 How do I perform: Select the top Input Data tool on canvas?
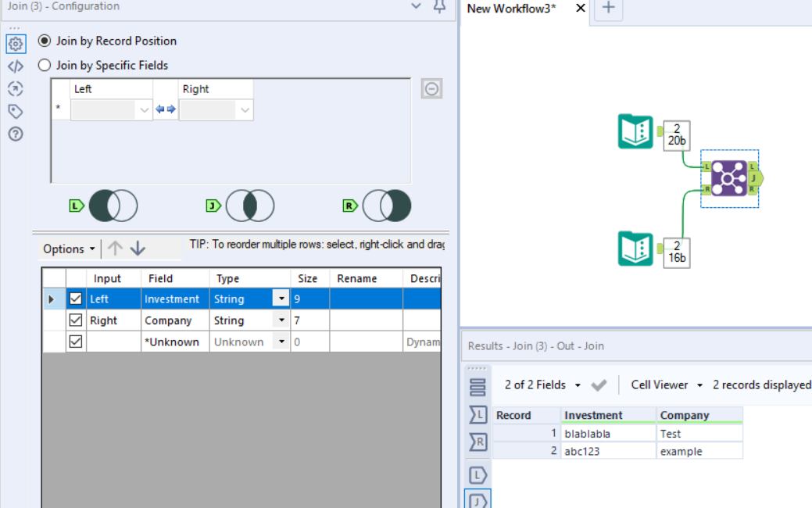click(635, 133)
